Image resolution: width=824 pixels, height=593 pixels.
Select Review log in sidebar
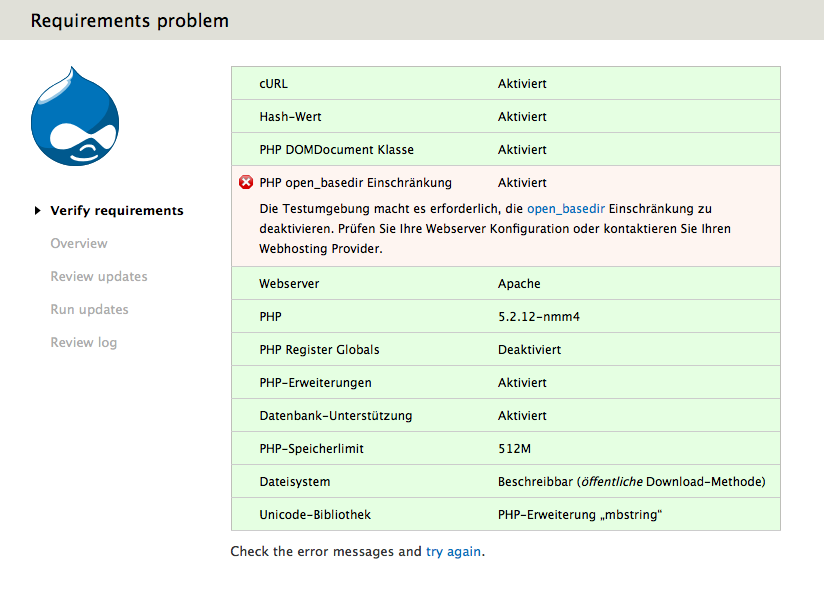84,343
